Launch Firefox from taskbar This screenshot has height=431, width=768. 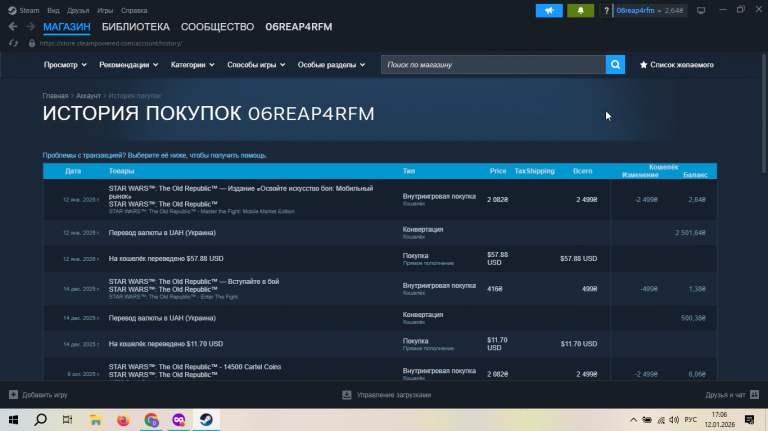point(123,420)
